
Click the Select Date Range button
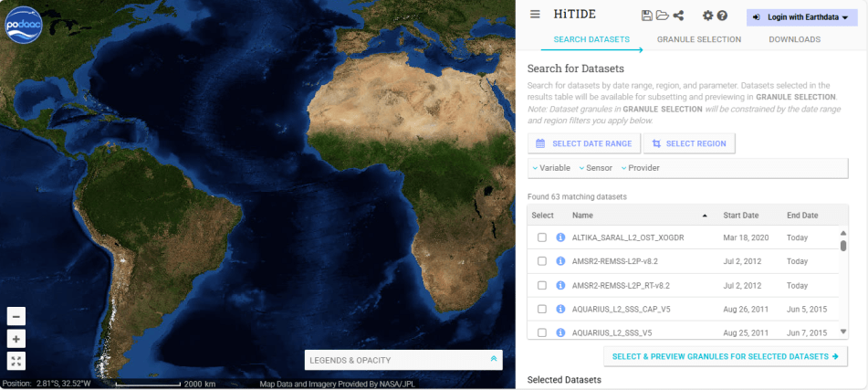pyautogui.click(x=584, y=143)
